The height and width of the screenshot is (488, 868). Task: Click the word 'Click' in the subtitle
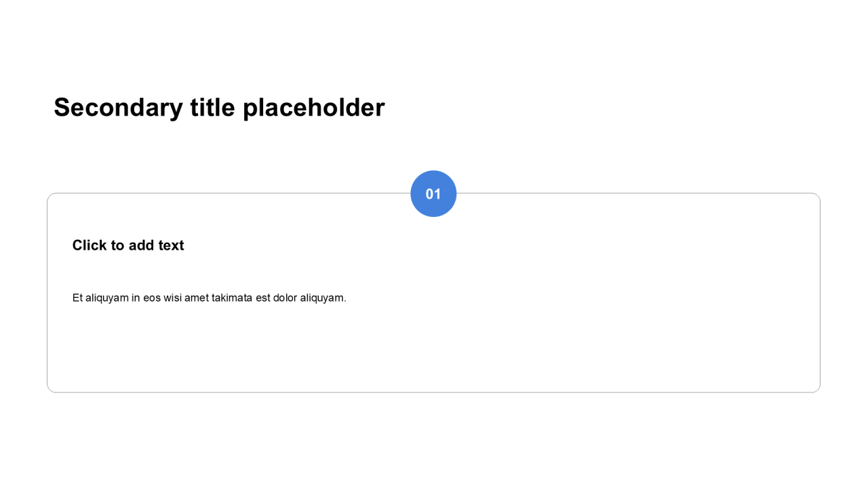point(89,245)
